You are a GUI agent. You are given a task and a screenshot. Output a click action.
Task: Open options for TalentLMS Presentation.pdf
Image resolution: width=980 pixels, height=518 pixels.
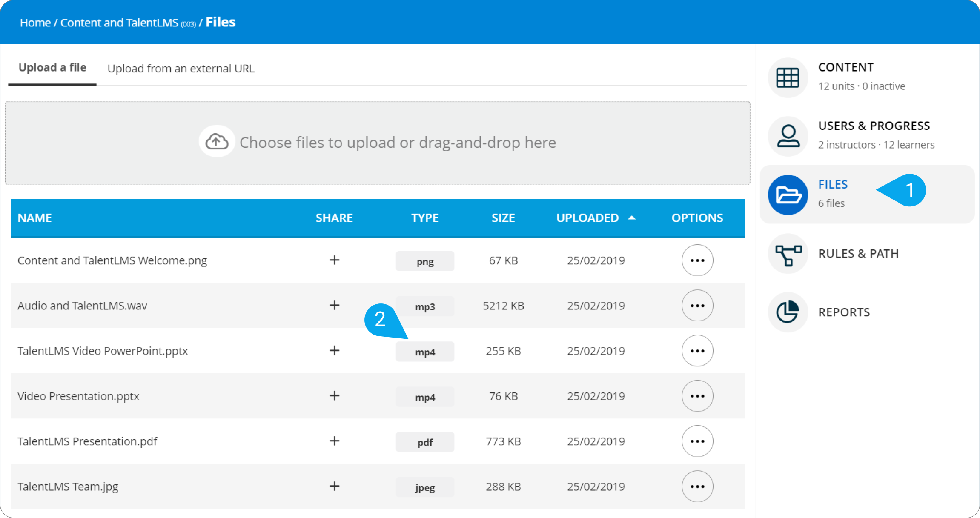697,441
